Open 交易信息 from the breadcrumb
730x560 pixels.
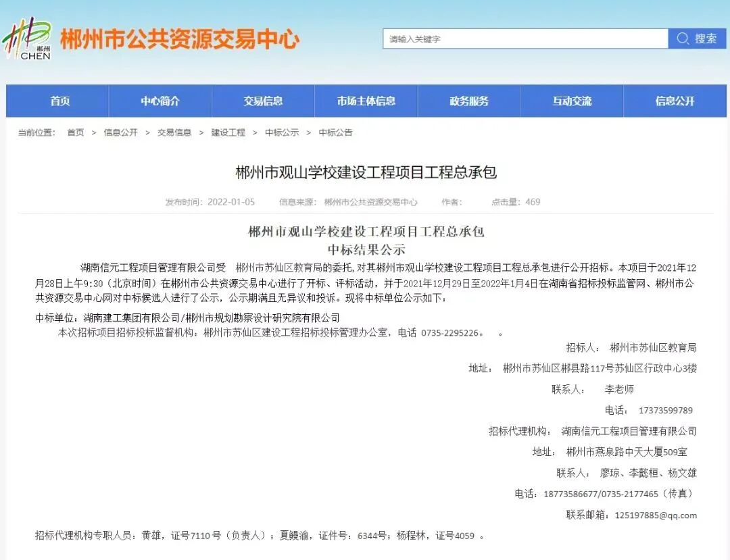click(171, 133)
